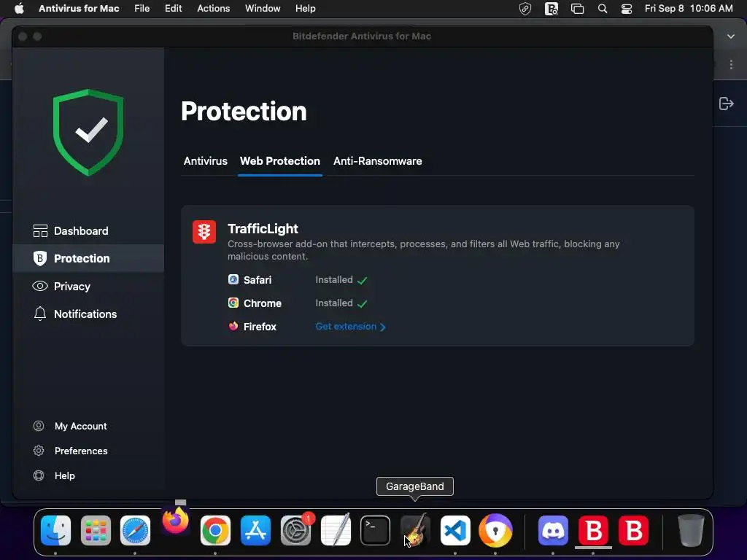
Task: Open Preferences in the sidebar
Action: [70, 451]
